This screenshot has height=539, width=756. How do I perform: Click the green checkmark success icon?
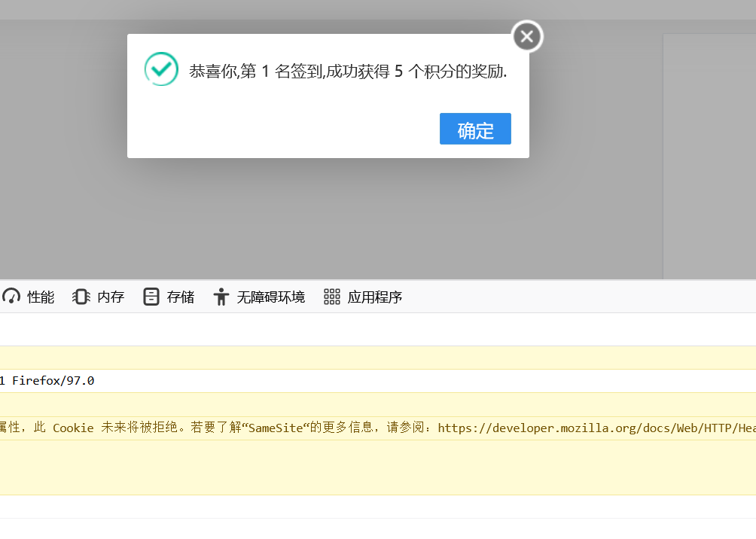[161, 69]
